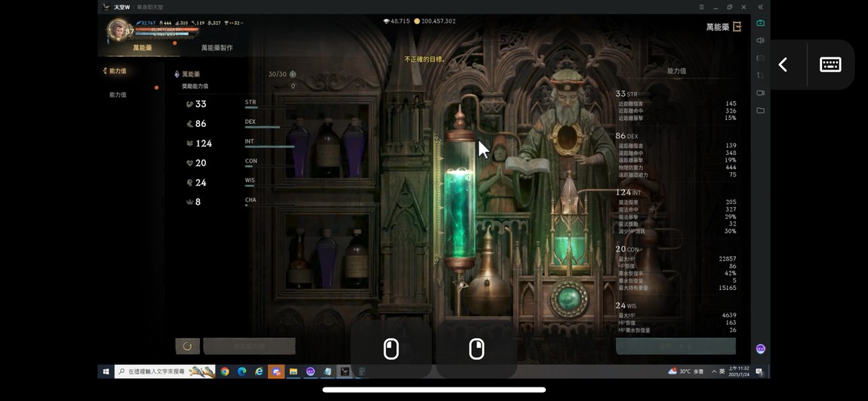Click the WIS head icon with 24
This screenshot has height=401, width=868.
tap(189, 182)
